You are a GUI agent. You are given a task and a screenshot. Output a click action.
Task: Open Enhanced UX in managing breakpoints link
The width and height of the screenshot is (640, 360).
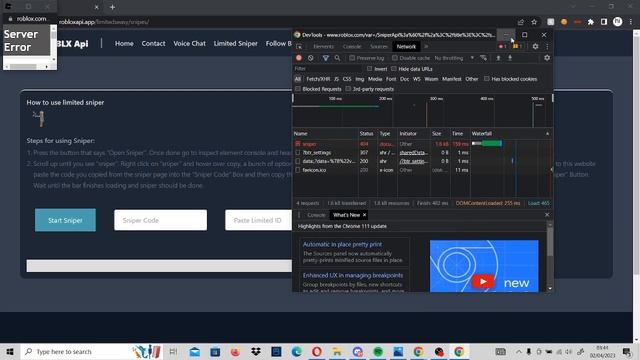tap(353, 275)
